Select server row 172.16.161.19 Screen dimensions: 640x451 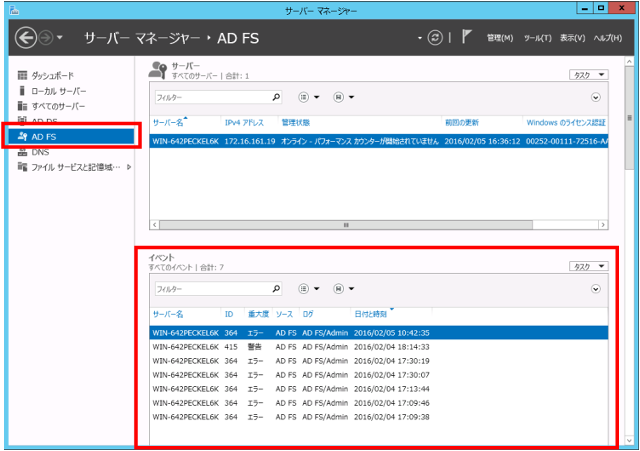pyautogui.click(x=379, y=141)
